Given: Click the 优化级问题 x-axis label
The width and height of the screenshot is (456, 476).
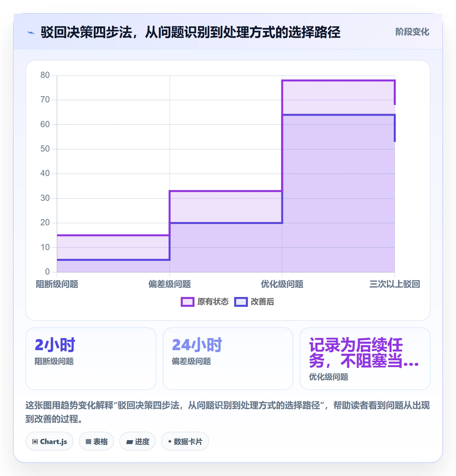Looking at the screenshot, I should pyautogui.click(x=282, y=284).
